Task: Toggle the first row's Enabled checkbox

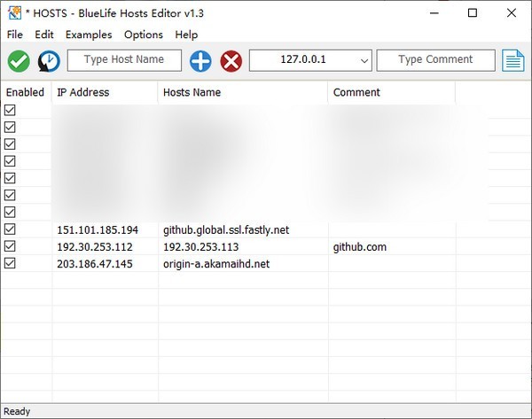Action: click(x=10, y=110)
